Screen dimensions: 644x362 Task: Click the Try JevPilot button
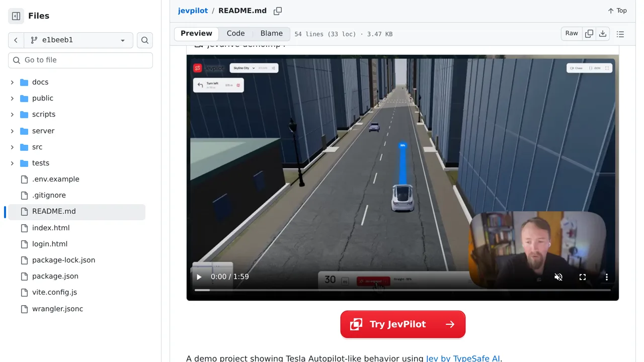coord(403,324)
